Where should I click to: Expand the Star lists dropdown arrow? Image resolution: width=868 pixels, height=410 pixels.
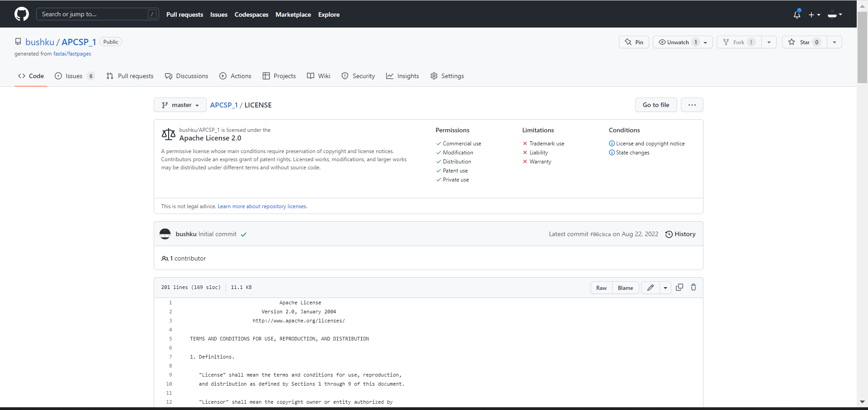(x=835, y=42)
